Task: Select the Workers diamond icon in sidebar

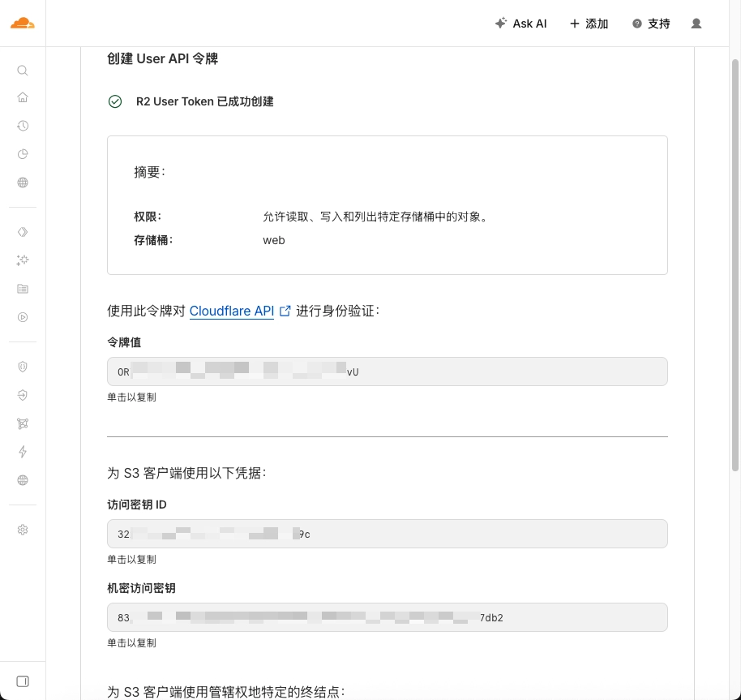Action: pos(23,232)
